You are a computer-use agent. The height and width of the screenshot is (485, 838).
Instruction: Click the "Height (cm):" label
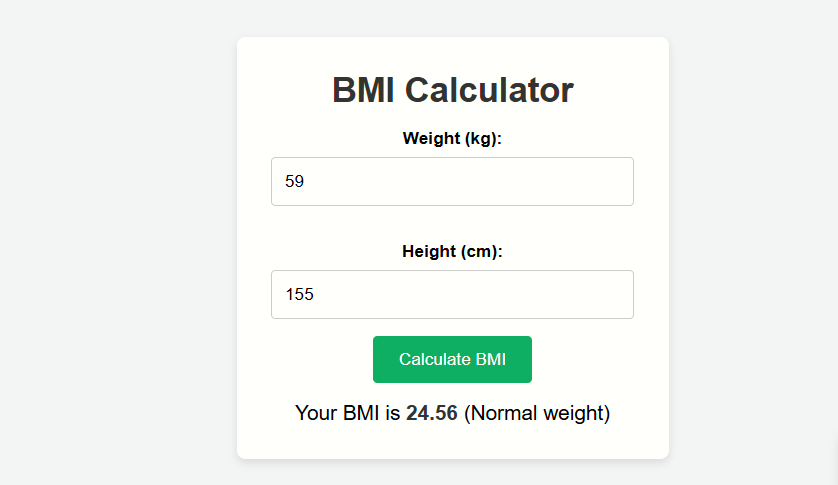pos(452,252)
